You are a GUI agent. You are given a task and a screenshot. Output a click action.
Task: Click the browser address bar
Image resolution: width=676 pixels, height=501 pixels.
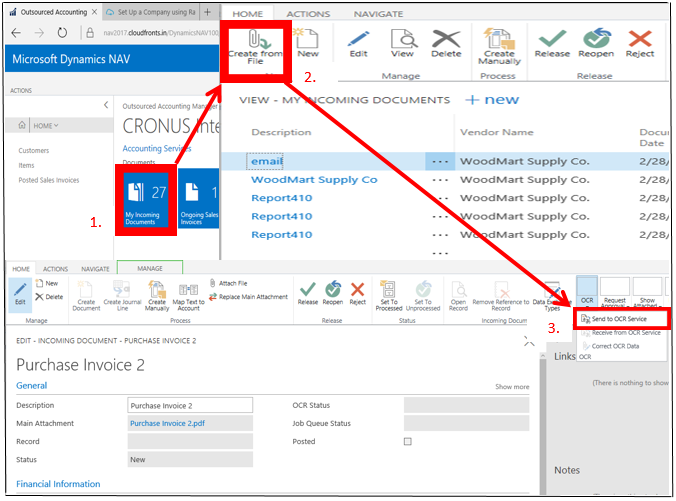160,33
